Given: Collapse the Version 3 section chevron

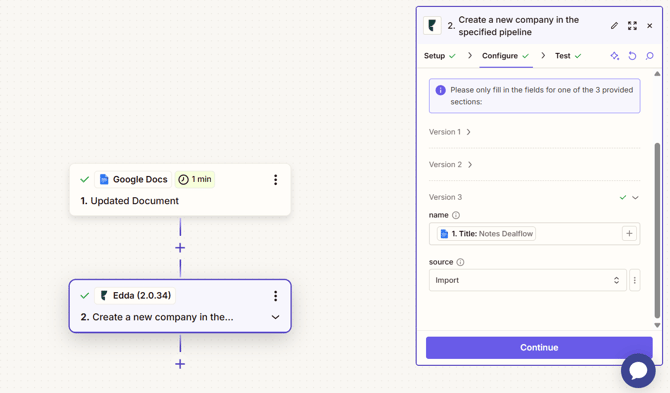Looking at the screenshot, I should tap(635, 197).
